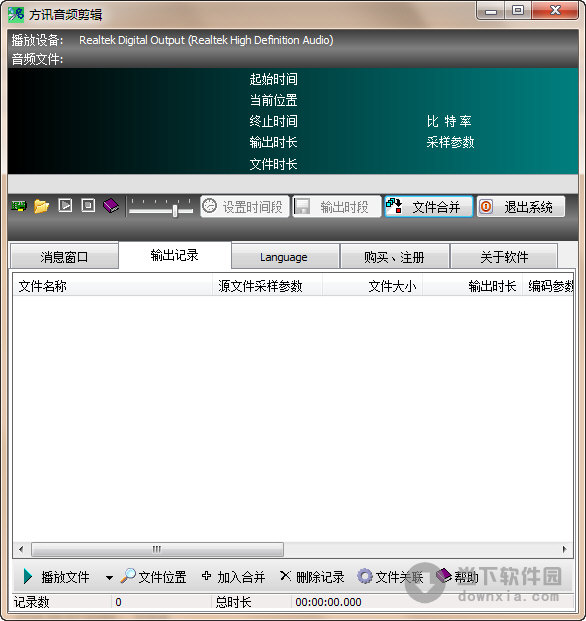Click the Realtek Digital Output device text
Image resolution: width=586 pixels, height=621 pixels.
206,40
